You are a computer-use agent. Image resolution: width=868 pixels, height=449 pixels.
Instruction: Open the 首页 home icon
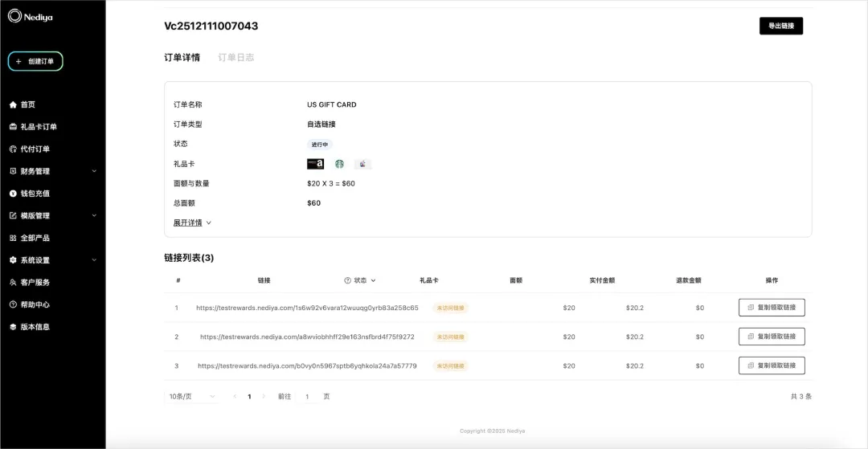[x=13, y=104]
